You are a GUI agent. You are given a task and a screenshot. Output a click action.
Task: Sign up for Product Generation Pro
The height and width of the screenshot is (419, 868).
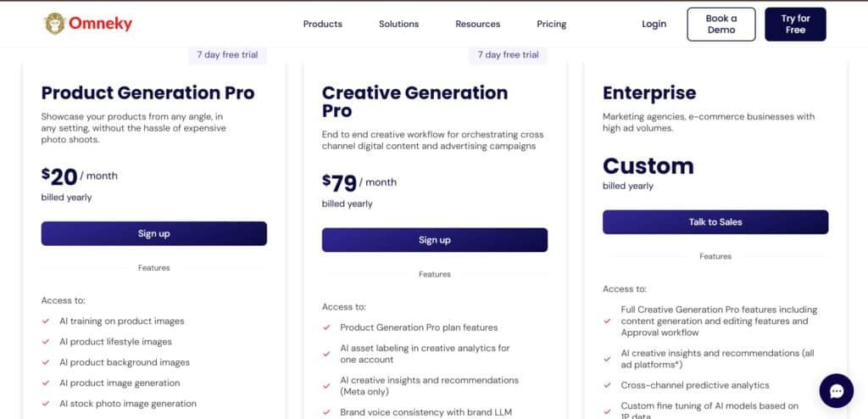153,233
